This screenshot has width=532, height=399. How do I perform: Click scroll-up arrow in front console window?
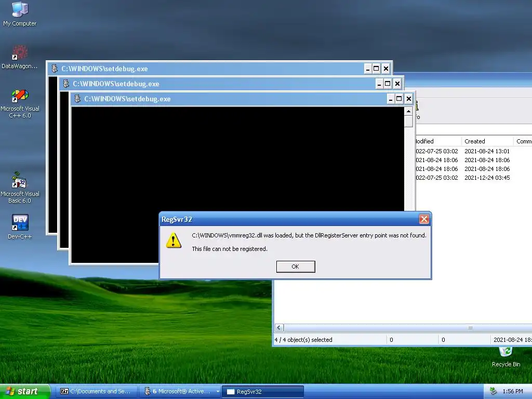click(x=408, y=111)
